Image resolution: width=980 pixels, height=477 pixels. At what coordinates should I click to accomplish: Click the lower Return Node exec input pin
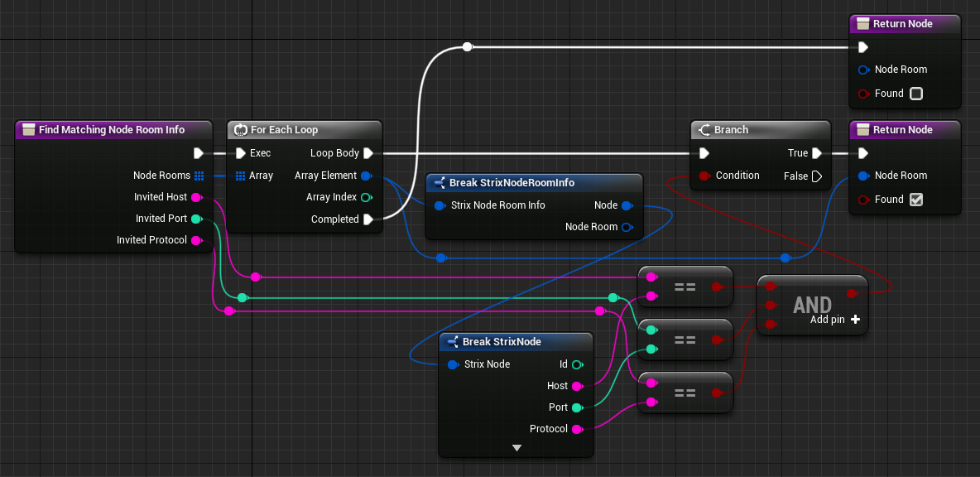tap(863, 153)
